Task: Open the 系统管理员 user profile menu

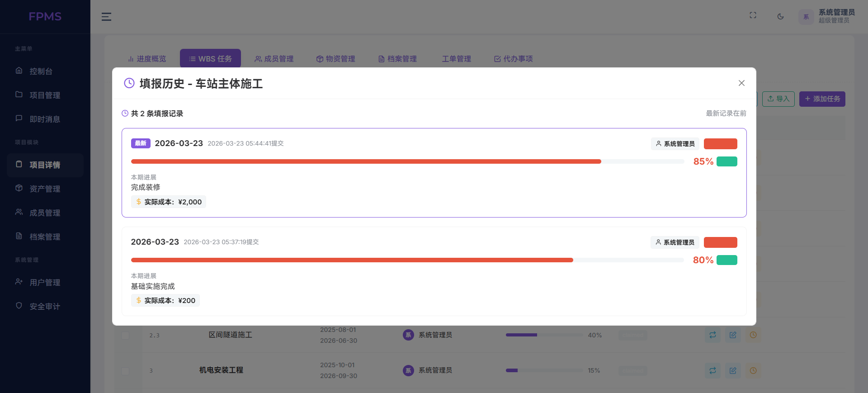Action: [x=827, y=16]
